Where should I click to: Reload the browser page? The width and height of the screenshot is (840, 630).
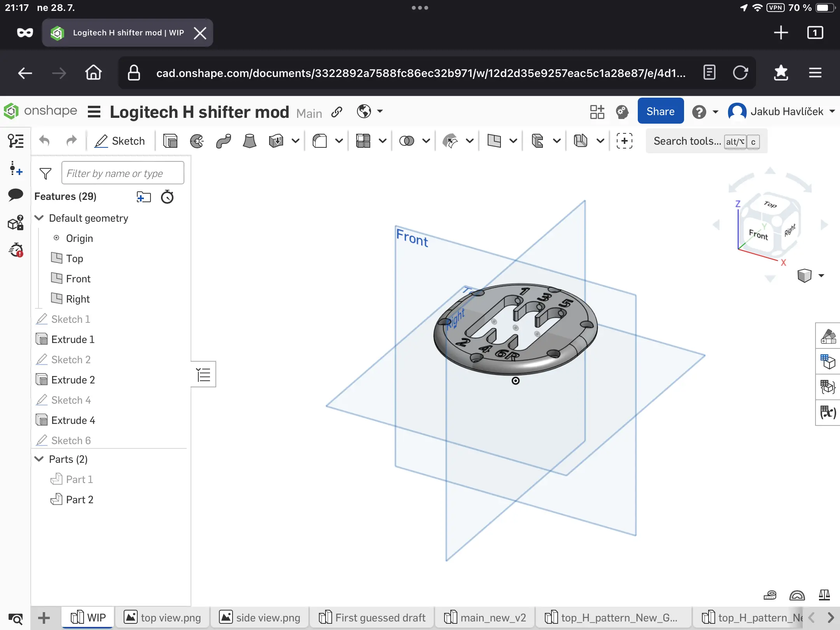[740, 73]
